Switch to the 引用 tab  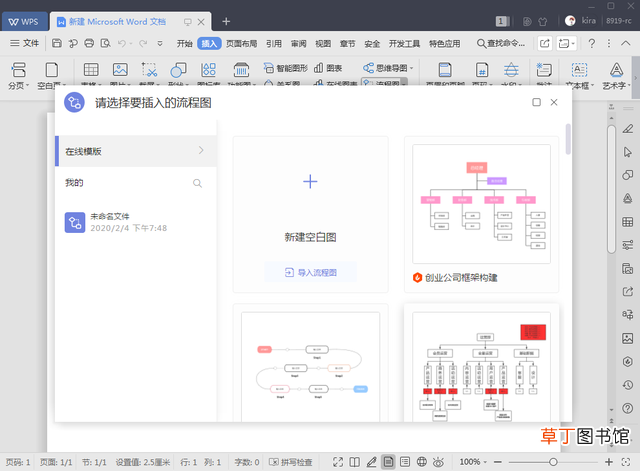pyautogui.click(x=274, y=43)
